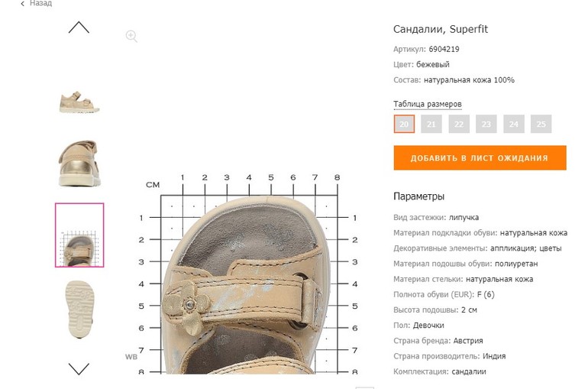Choose size 23 option
Image resolution: width=588 pixels, height=389 pixels.
(x=486, y=124)
